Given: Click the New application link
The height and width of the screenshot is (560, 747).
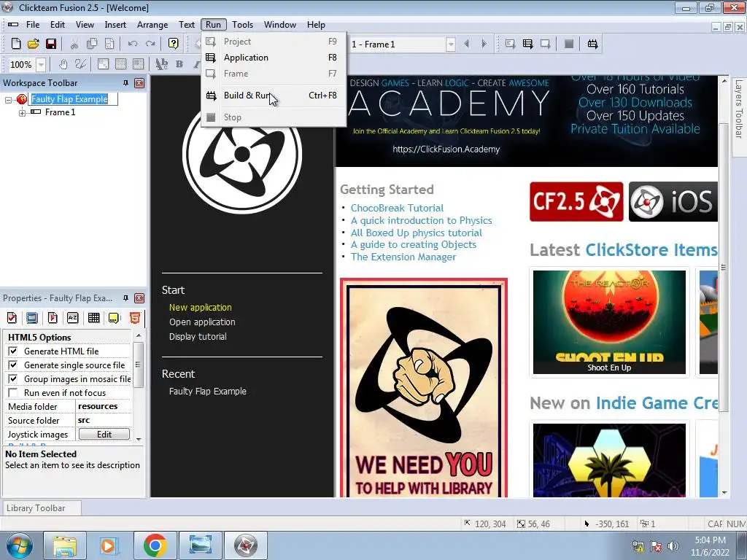Looking at the screenshot, I should click(x=200, y=307).
